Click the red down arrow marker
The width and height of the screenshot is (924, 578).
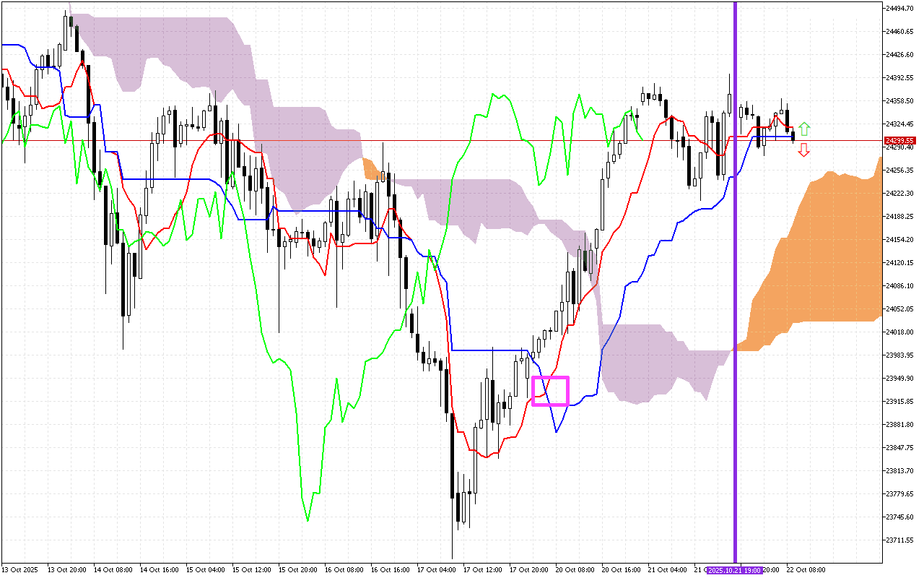(x=803, y=150)
